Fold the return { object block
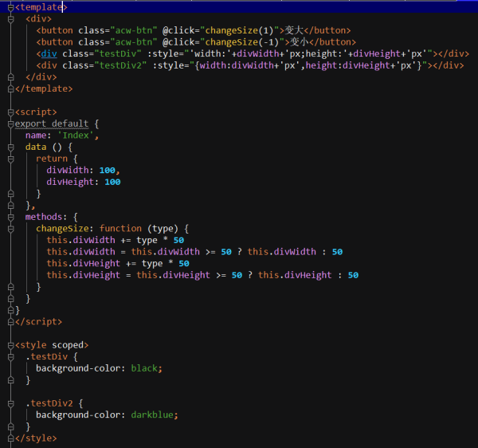This screenshot has height=448, width=478. click(10, 159)
